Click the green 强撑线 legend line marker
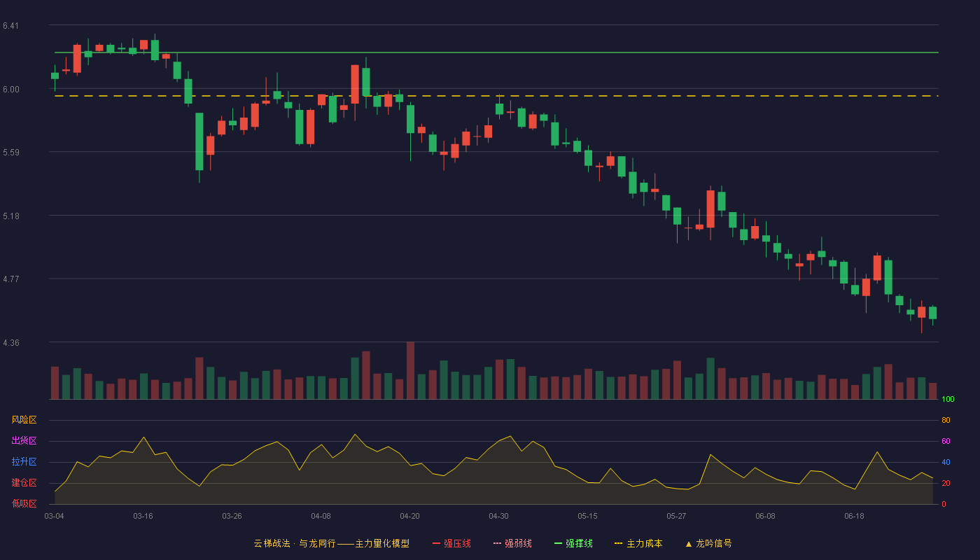The image size is (980, 560). click(558, 543)
